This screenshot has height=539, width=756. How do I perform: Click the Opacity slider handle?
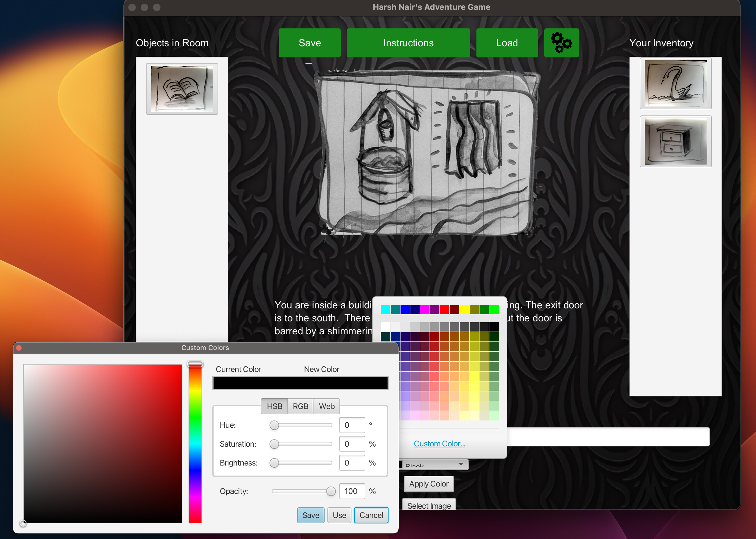pos(330,491)
